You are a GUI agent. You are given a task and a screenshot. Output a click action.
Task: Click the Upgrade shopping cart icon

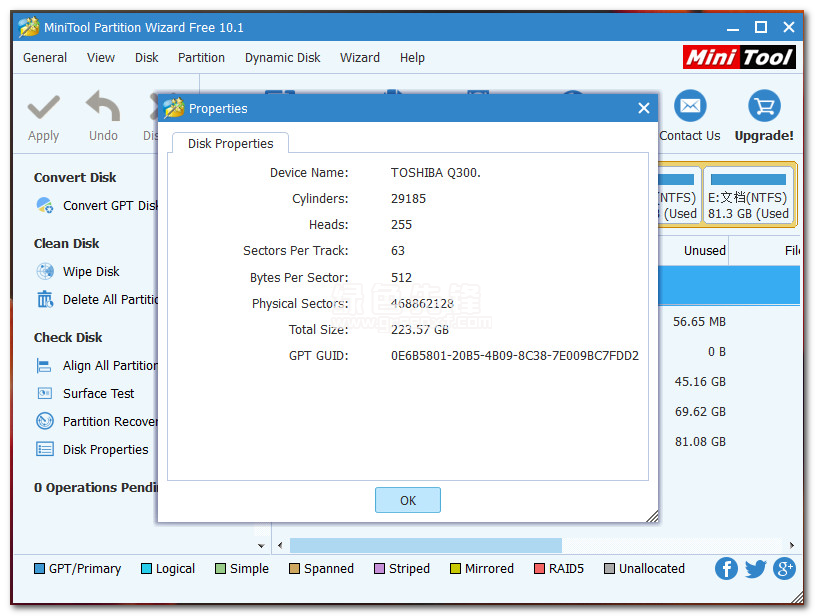pyautogui.click(x=764, y=106)
